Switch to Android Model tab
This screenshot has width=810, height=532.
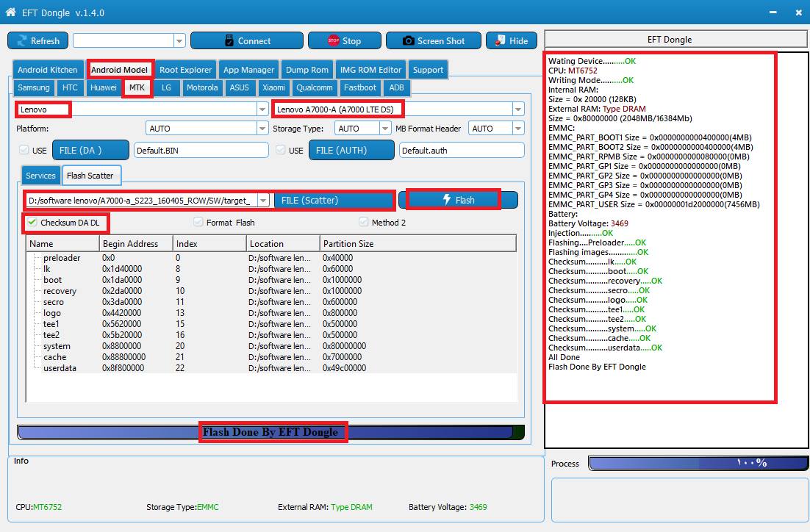(119, 70)
